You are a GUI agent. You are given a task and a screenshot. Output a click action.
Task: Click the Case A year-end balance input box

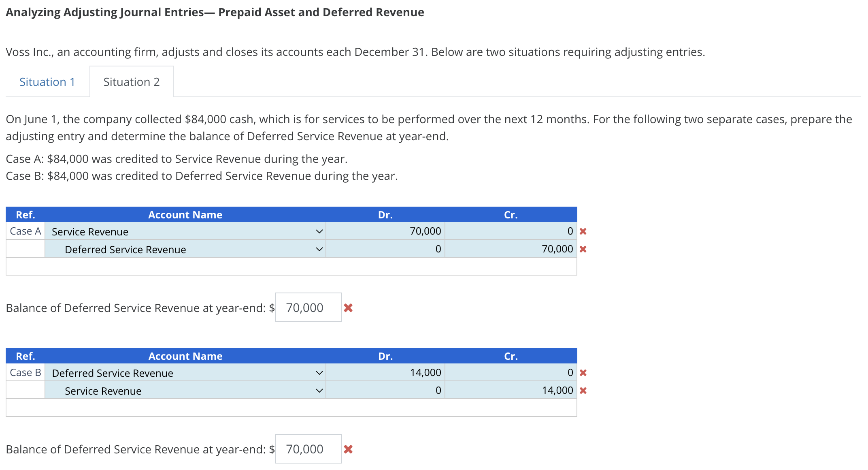pos(308,308)
